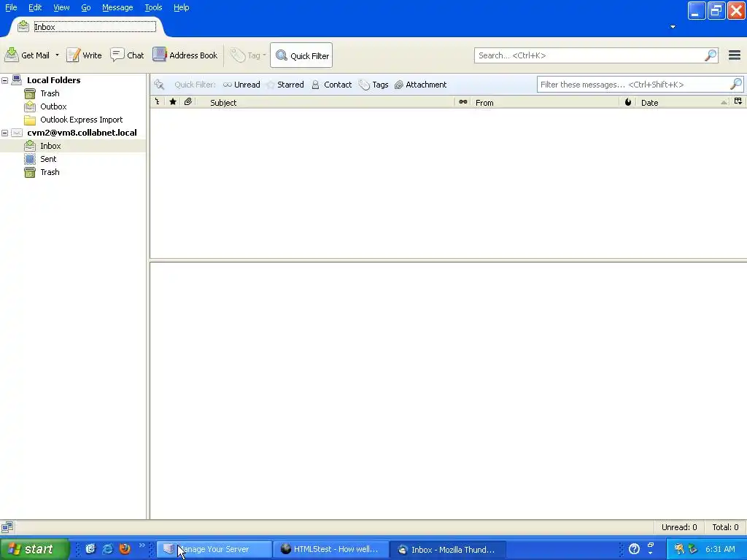747x560 pixels.
Task: Open the Outlook Express Import folder
Action: [x=81, y=120]
